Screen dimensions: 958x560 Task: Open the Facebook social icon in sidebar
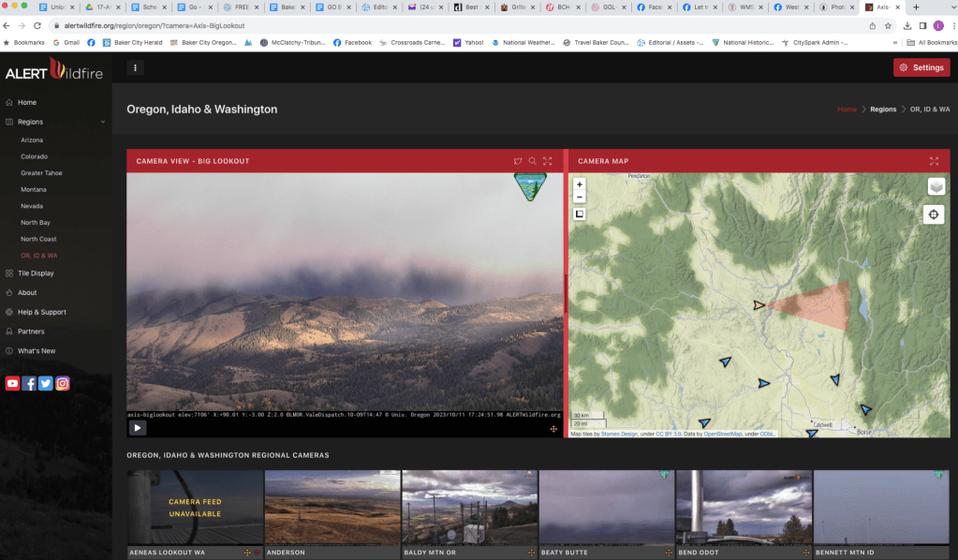tap(29, 384)
